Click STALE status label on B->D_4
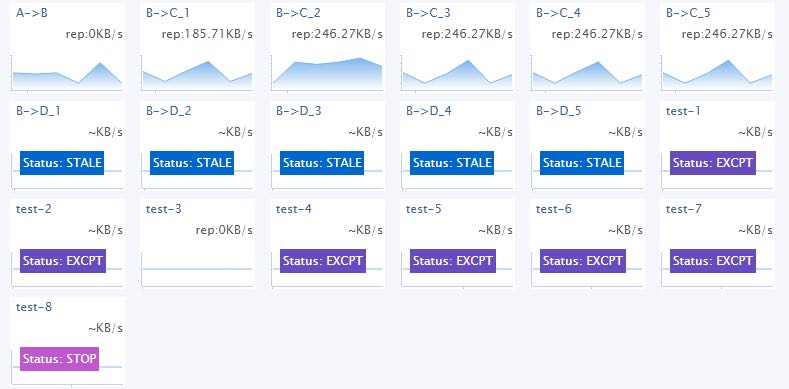789x389 pixels. pos(452,163)
